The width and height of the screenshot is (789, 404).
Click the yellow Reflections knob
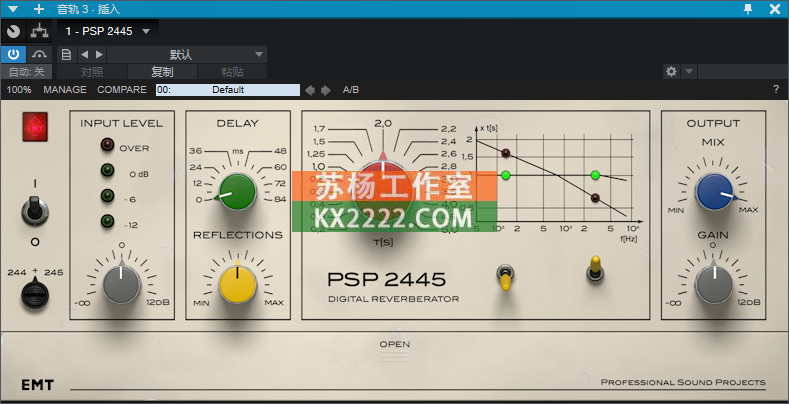click(238, 285)
